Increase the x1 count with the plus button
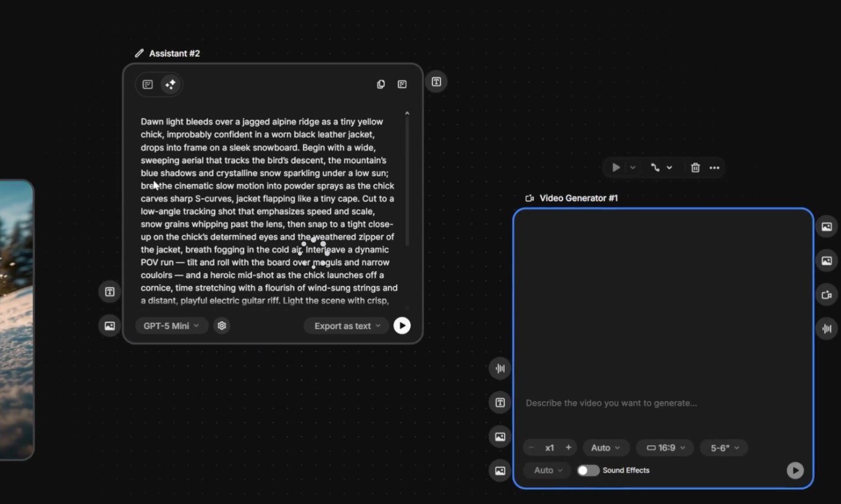The image size is (841, 504). point(568,448)
